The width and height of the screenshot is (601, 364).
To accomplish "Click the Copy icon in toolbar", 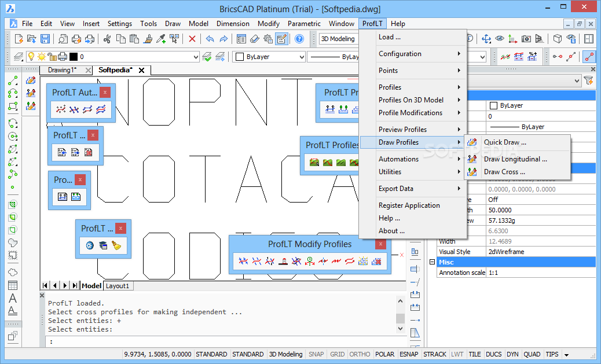I will coord(121,39).
